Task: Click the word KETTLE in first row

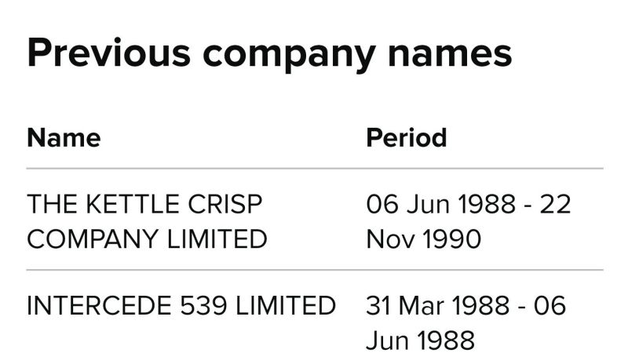Action: click(x=133, y=204)
